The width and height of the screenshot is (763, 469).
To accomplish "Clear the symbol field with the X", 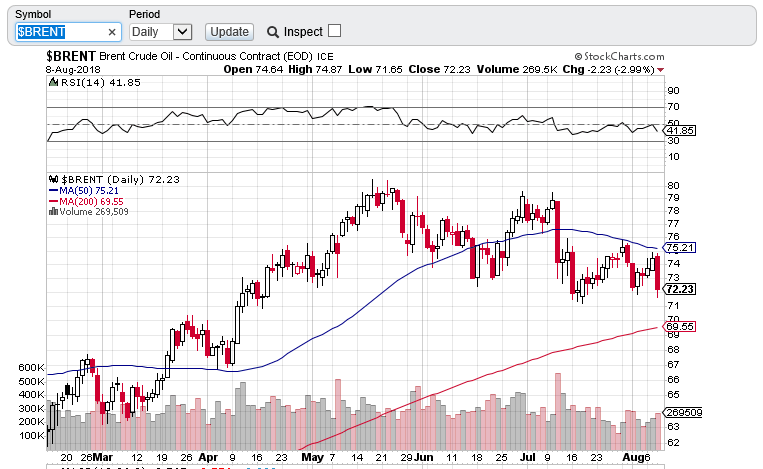I will pos(112,32).
